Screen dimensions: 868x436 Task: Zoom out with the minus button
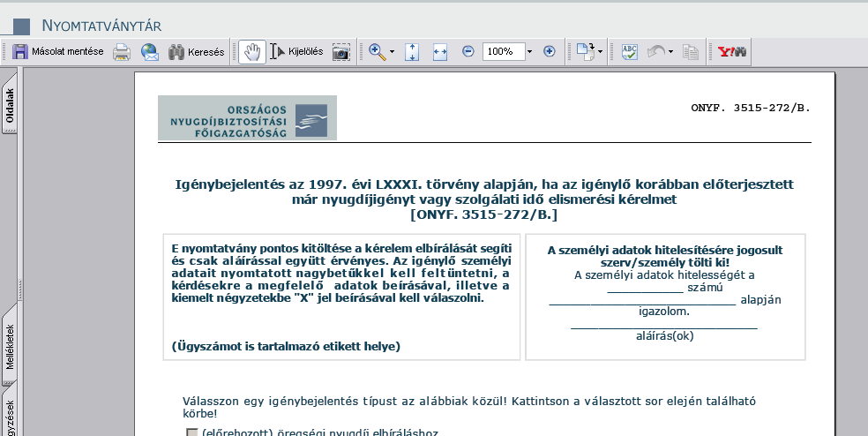(x=468, y=51)
